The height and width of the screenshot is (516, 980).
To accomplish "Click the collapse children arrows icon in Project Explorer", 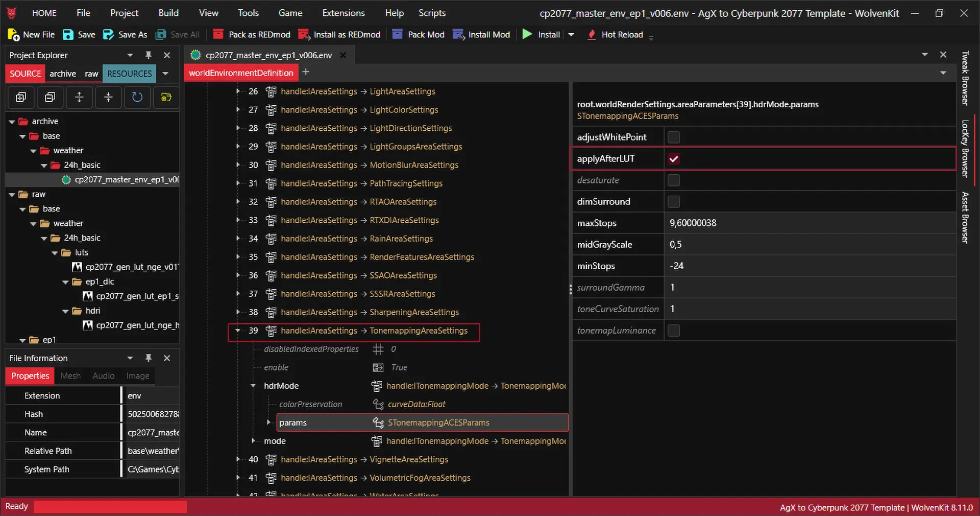I will pos(108,97).
